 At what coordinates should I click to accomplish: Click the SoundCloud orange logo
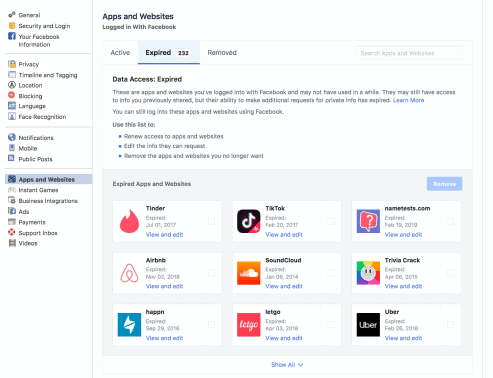pos(249,273)
